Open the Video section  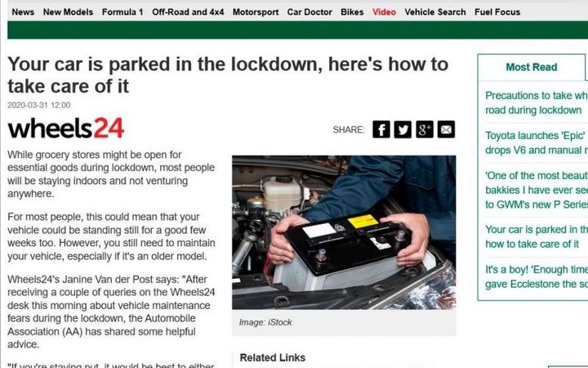coord(384,12)
